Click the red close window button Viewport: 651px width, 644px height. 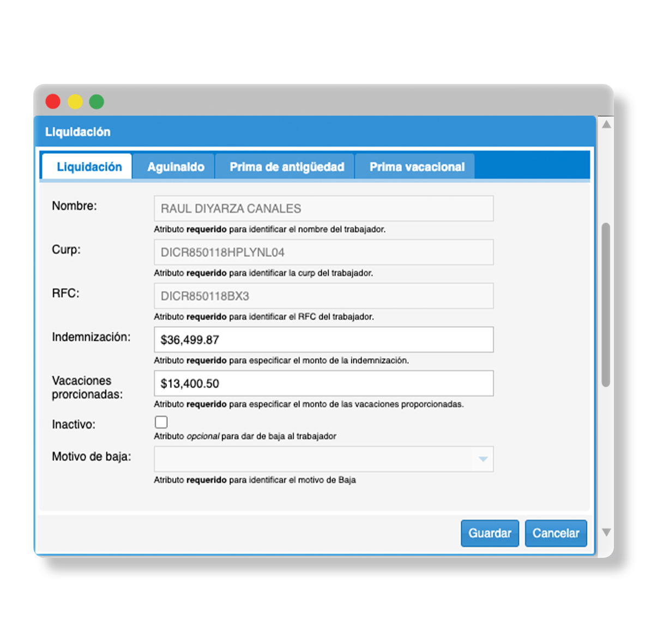point(53,101)
